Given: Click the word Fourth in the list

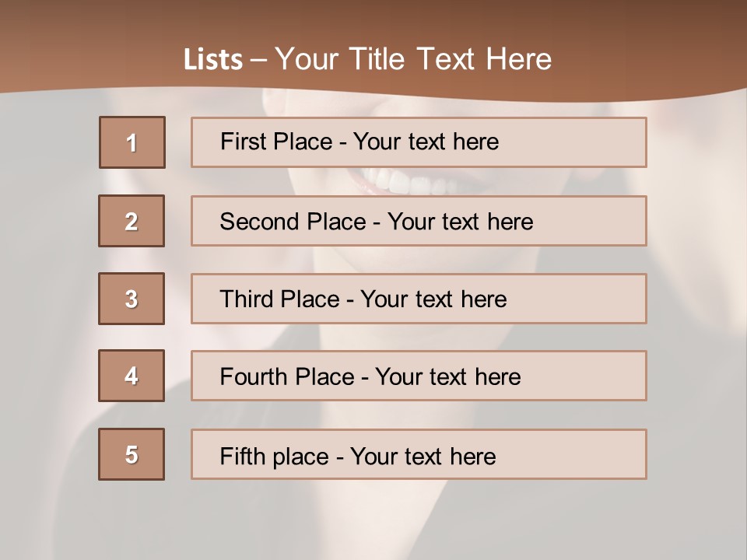Looking at the screenshot, I should coord(253,376).
